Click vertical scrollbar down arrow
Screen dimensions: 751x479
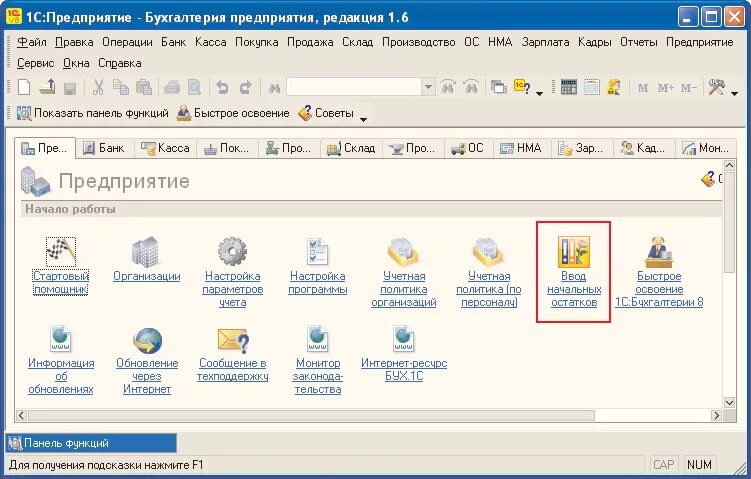729,402
